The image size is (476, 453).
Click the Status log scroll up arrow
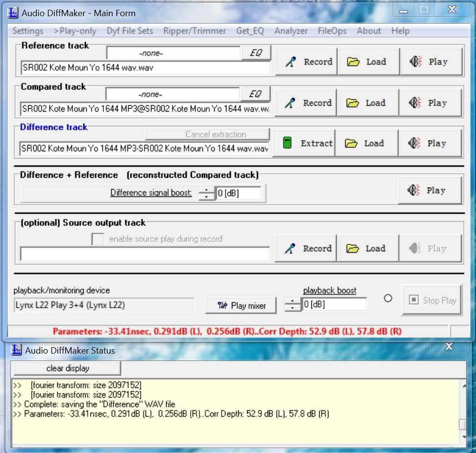point(464,386)
